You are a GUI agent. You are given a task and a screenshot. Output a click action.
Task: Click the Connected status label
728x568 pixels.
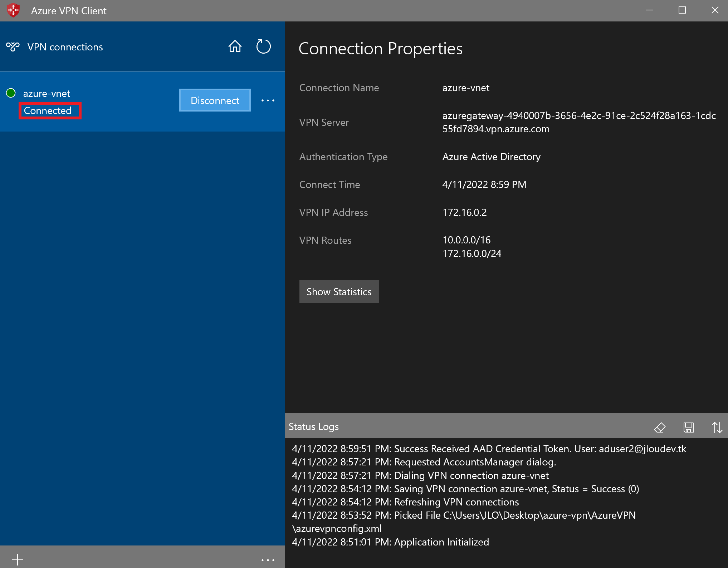tap(48, 110)
